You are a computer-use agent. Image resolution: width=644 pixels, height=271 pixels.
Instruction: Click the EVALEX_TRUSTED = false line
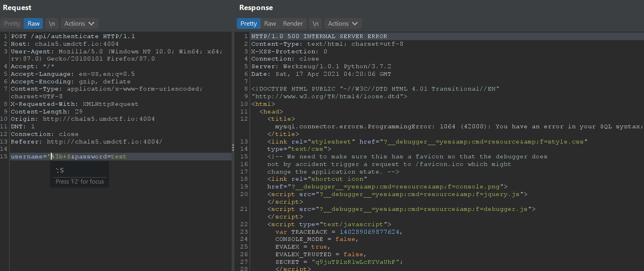click(321, 254)
